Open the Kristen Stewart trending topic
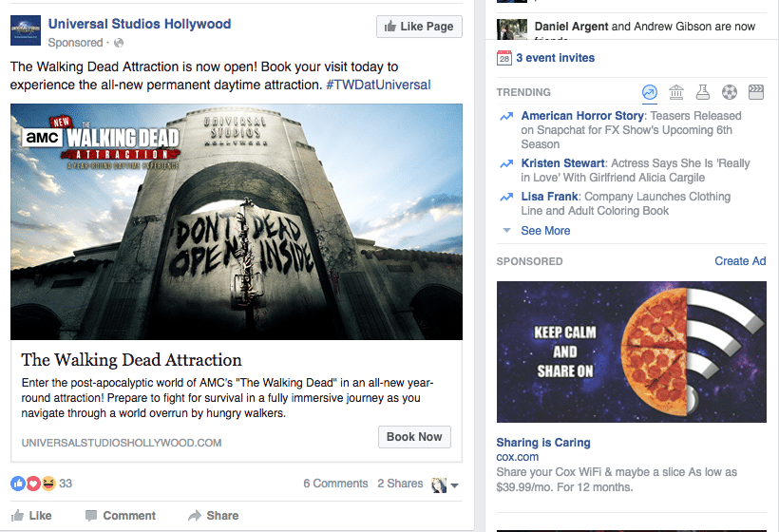 click(562, 163)
